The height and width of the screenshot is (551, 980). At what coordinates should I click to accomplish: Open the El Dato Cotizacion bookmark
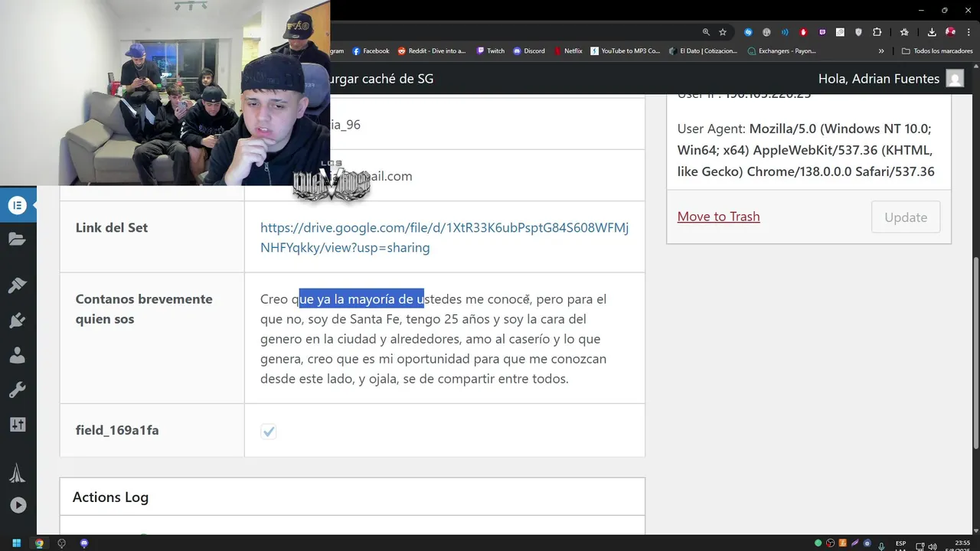pyautogui.click(x=704, y=51)
